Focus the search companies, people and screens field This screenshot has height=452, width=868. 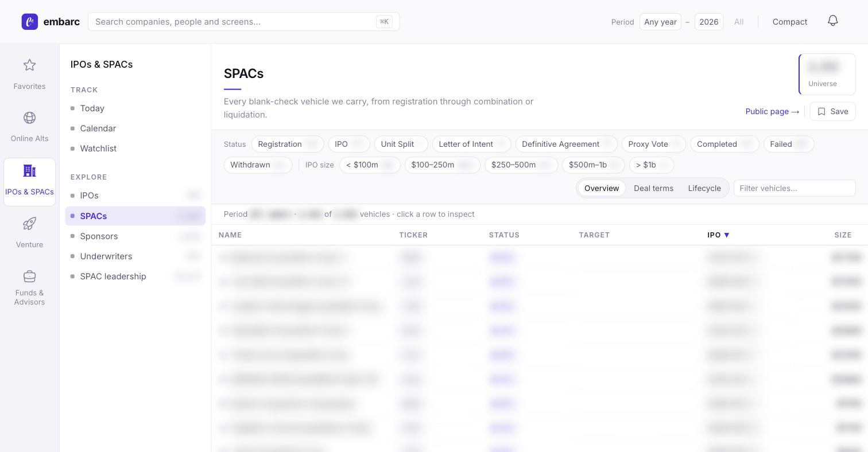244,22
